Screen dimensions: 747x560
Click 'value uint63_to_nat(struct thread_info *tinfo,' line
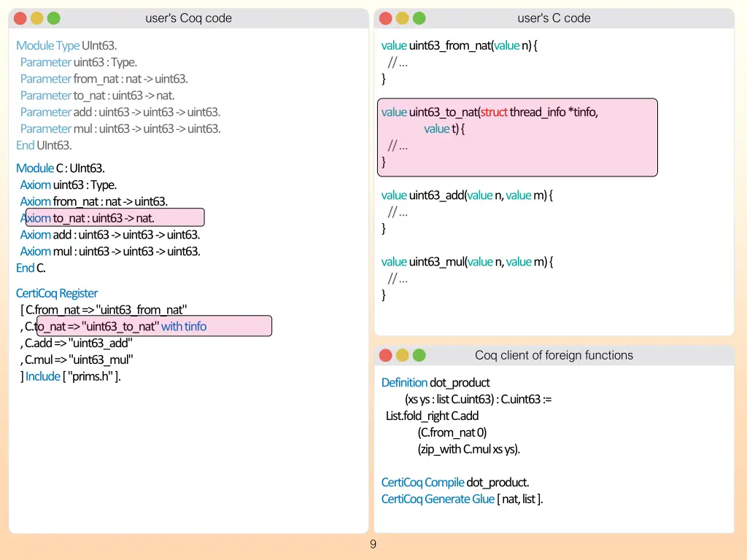point(489,112)
